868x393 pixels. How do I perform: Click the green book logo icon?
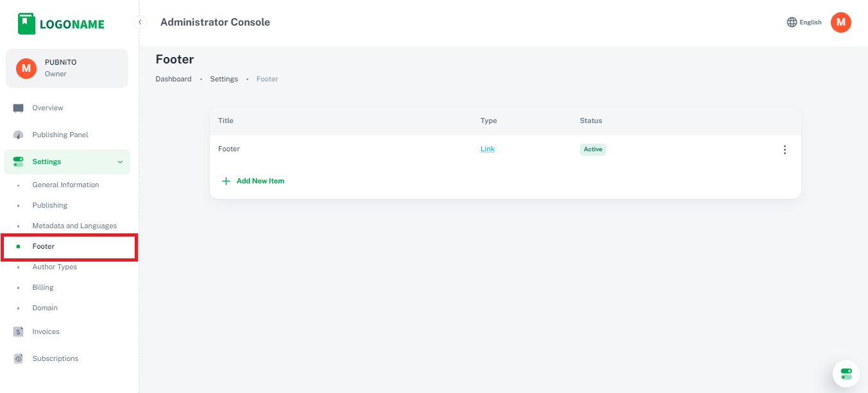[x=26, y=24]
